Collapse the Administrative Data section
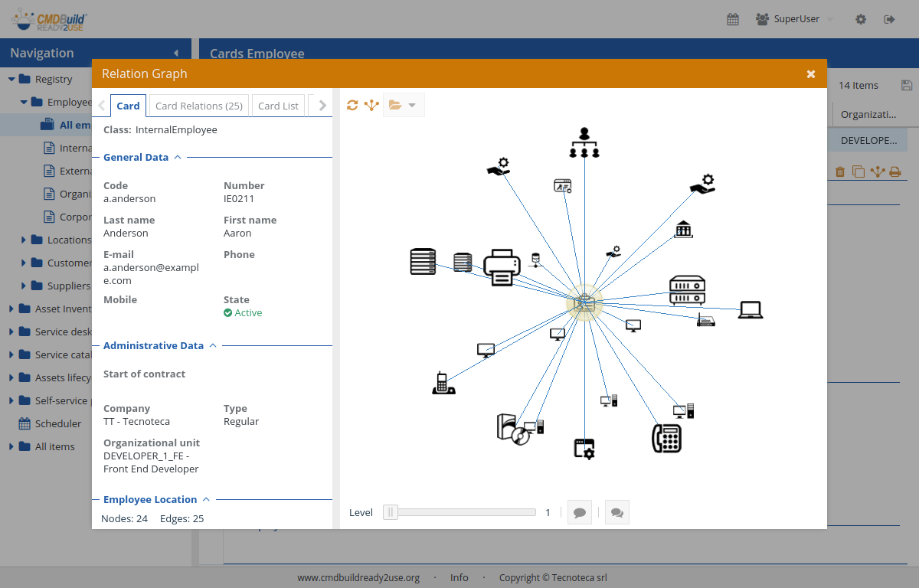The height and width of the screenshot is (588, 919). tap(213, 345)
